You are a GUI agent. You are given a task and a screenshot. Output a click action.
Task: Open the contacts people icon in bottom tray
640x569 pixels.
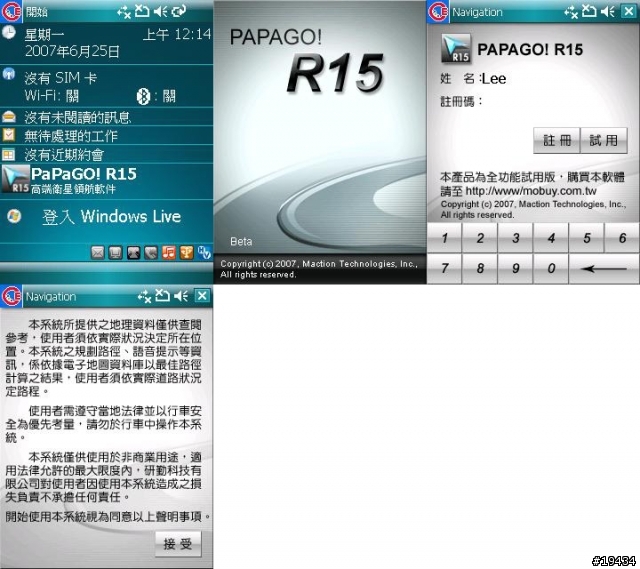[133, 253]
